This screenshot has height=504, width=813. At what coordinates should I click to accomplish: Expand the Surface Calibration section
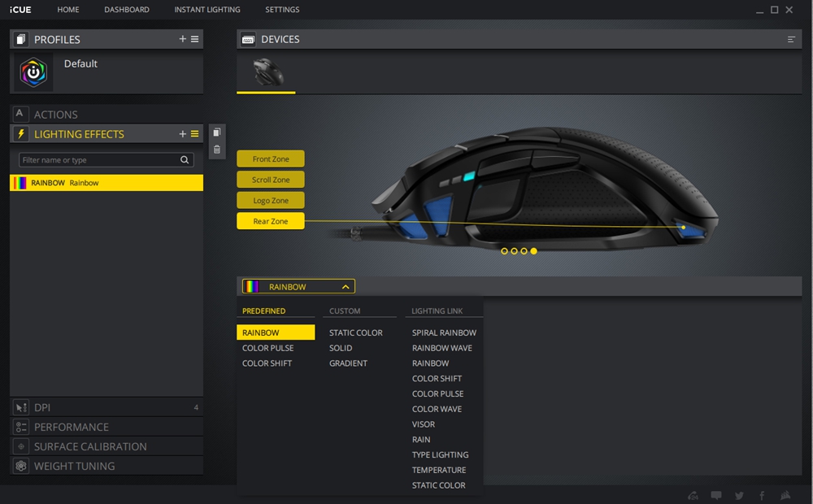point(107,446)
